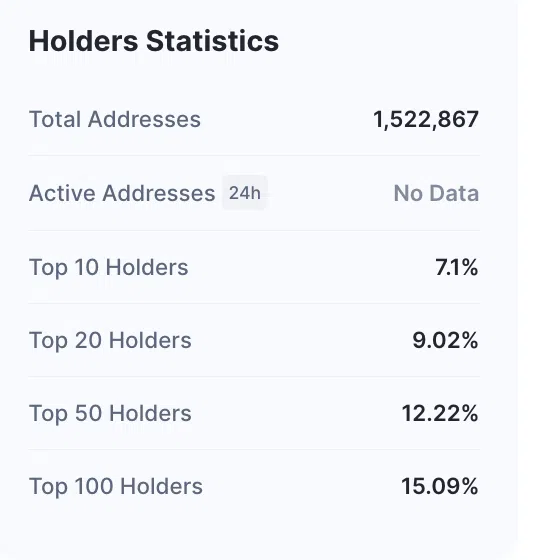This screenshot has width=548, height=560.
Task: Click the divider line below Active Addresses row
Action: 254,230
